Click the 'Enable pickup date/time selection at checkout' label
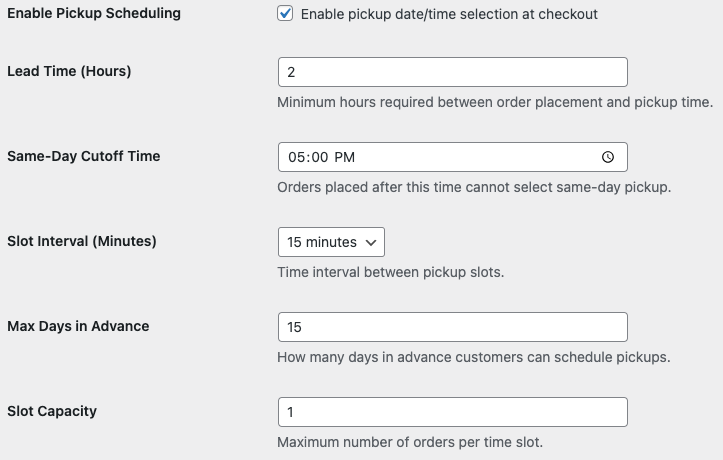Screen dimensions: 723x460 point(449,14)
